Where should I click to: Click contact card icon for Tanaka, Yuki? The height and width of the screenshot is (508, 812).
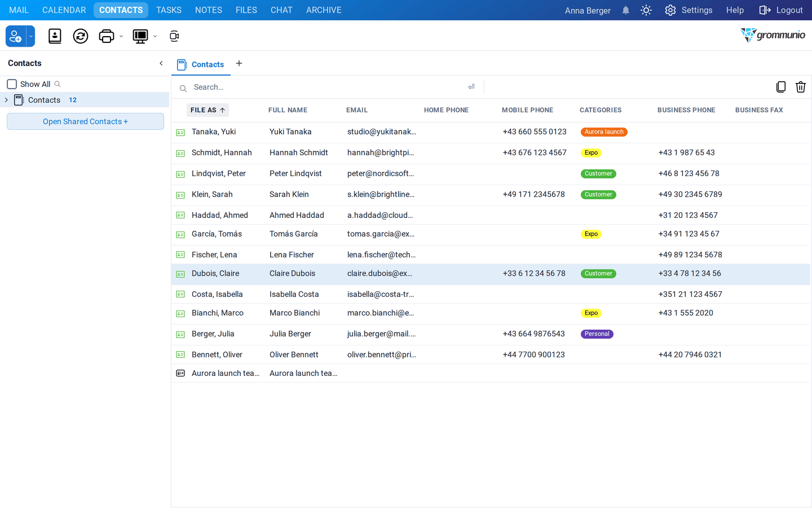pos(180,133)
